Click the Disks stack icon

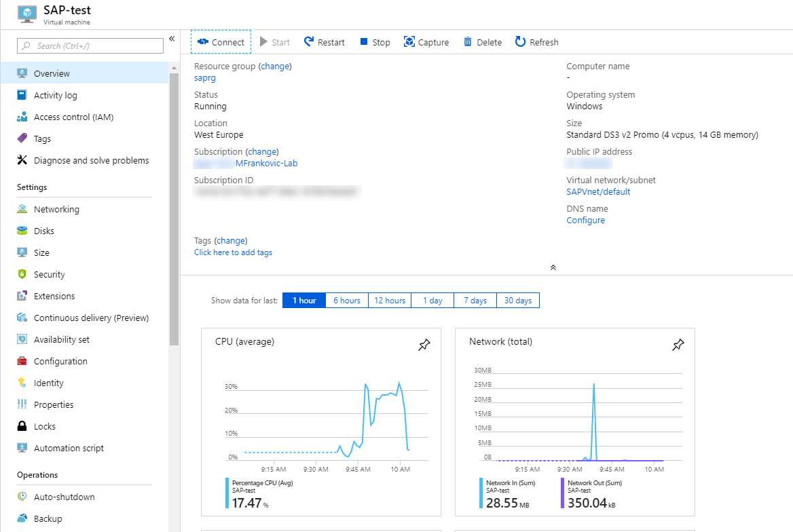(x=22, y=231)
